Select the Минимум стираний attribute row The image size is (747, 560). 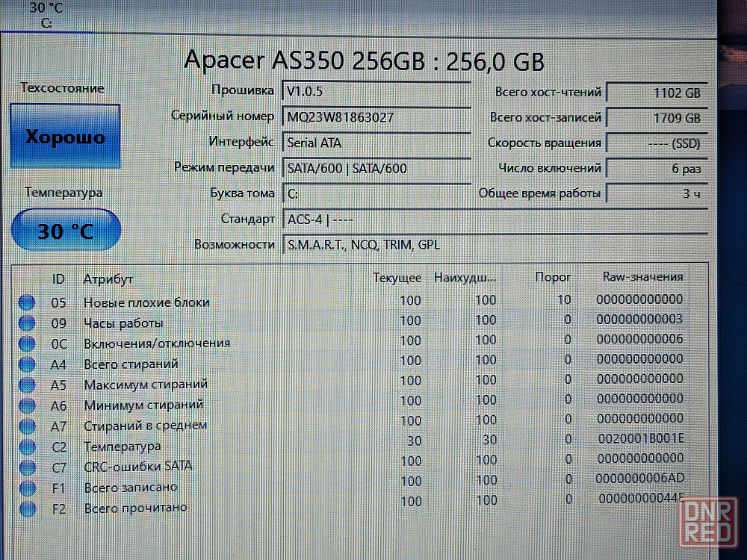pos(143,405)
